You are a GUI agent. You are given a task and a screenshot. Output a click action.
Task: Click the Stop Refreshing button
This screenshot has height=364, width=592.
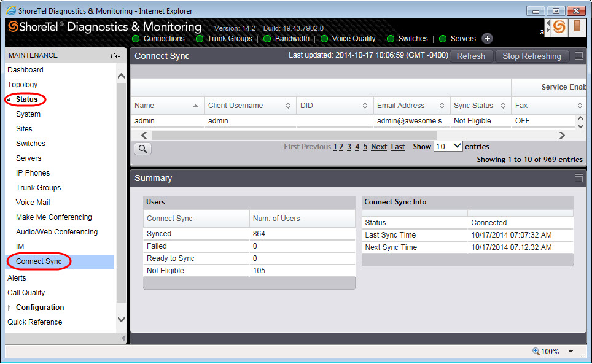point(532,56)
